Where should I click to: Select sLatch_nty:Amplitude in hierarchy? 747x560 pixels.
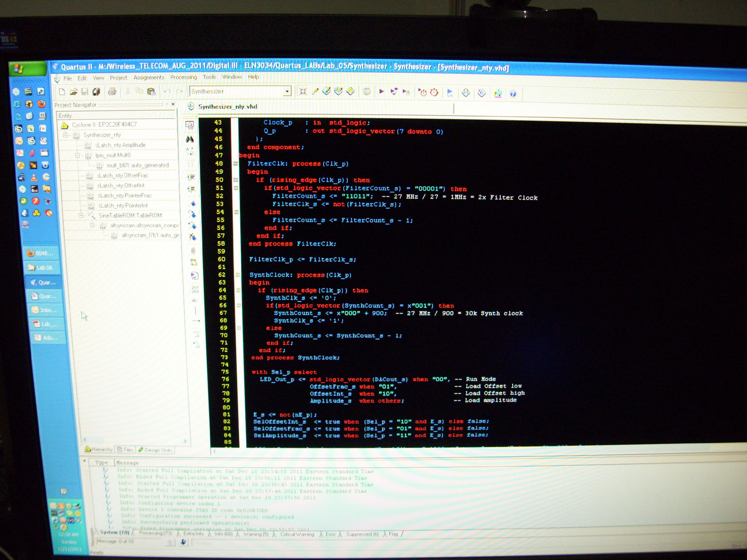click(x=120, y=145)
